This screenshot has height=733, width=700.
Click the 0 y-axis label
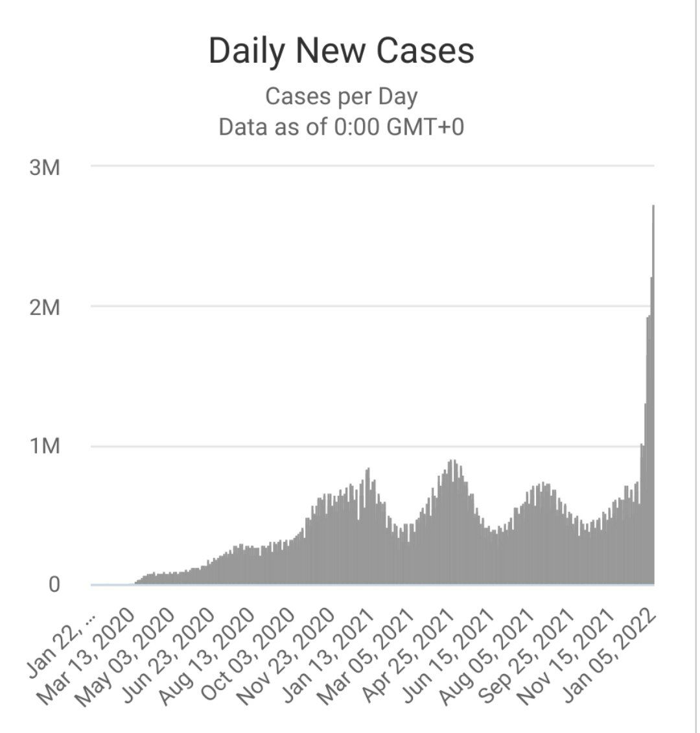54,585
